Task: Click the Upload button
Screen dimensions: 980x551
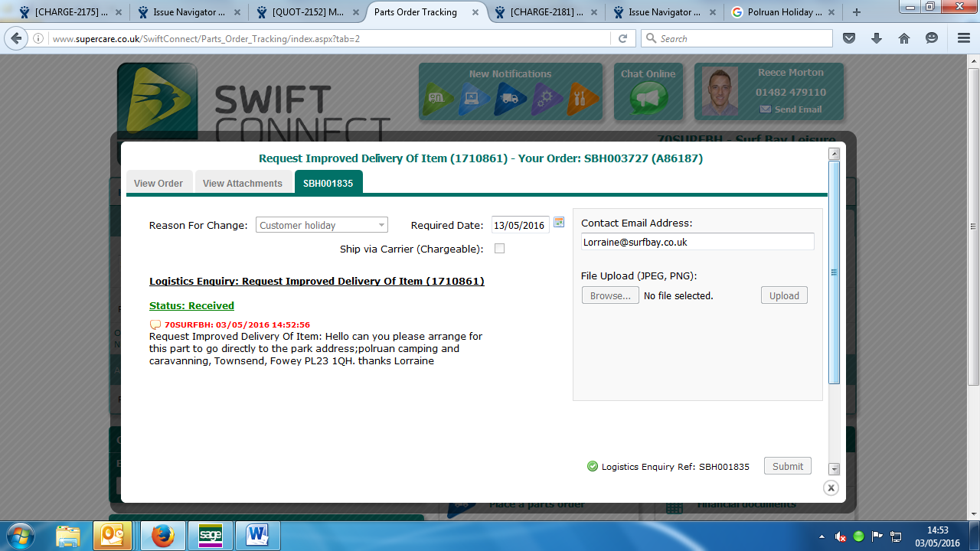Action: pos(784,295)
